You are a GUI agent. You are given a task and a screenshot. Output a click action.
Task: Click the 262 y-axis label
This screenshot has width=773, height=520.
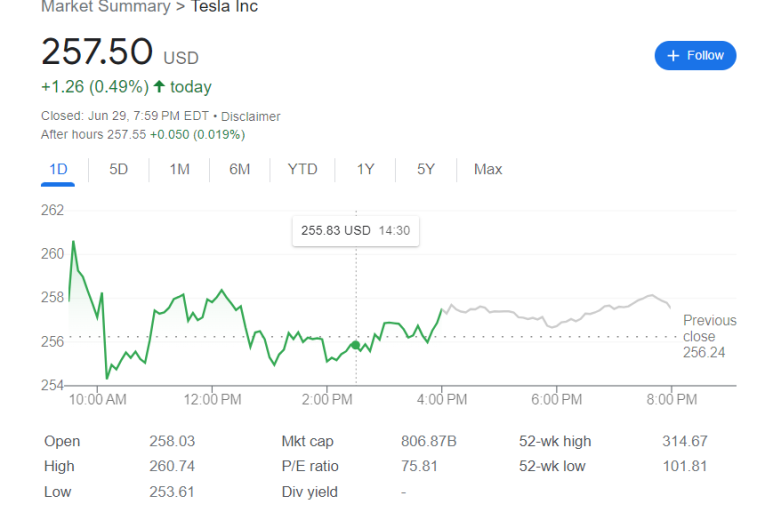tap(52, 210)
